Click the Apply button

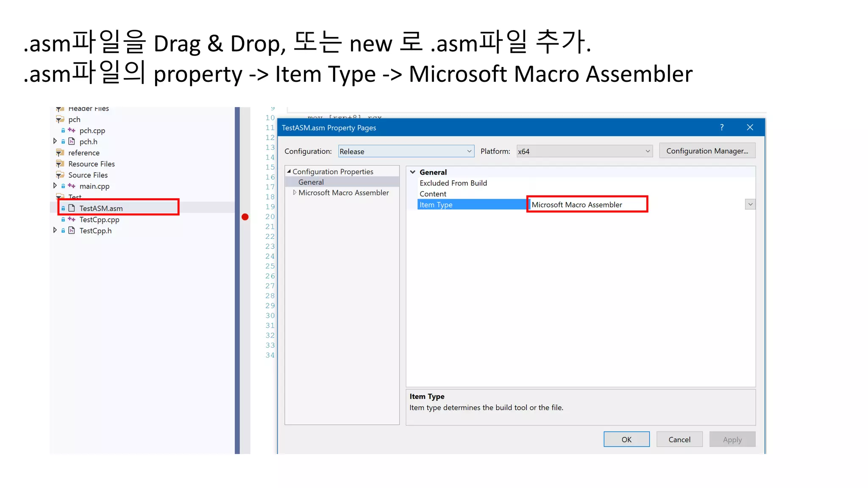[x=732, y=439]
